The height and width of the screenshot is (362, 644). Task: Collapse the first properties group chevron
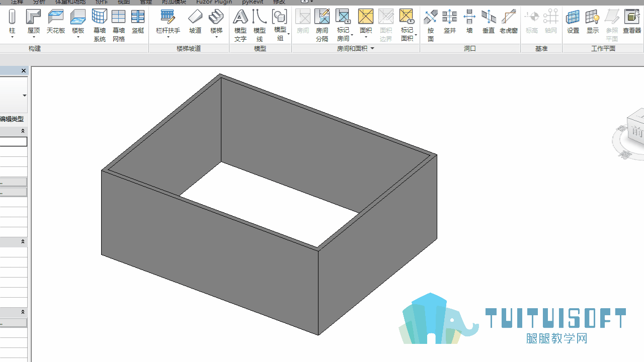[23, 131]
